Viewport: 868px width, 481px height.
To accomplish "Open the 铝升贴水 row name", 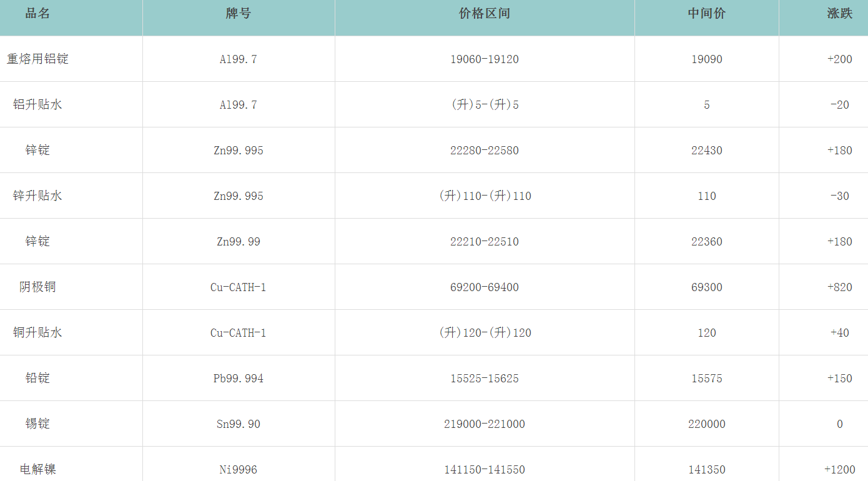I will 37,105.
